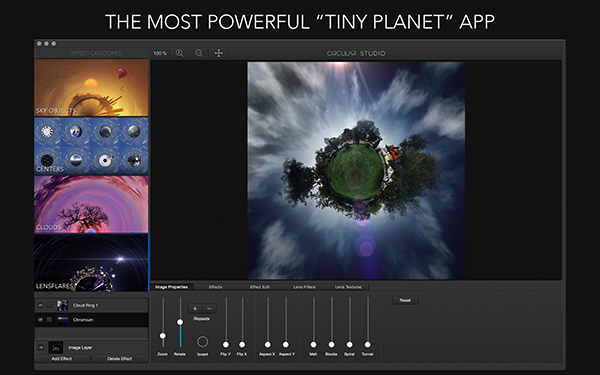600x375 pixels.
Task: Toggle the Image Layer eye icon
Action: pyautogui.click(x=41, y=347)
